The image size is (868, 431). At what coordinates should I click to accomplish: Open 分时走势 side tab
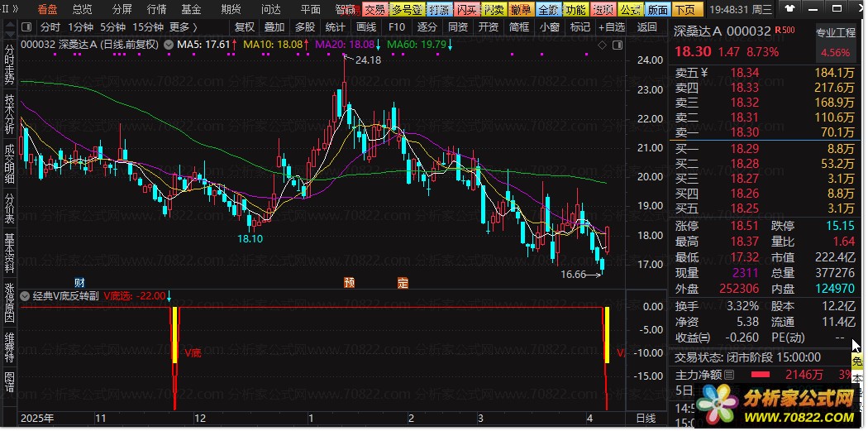coord(9,63)
